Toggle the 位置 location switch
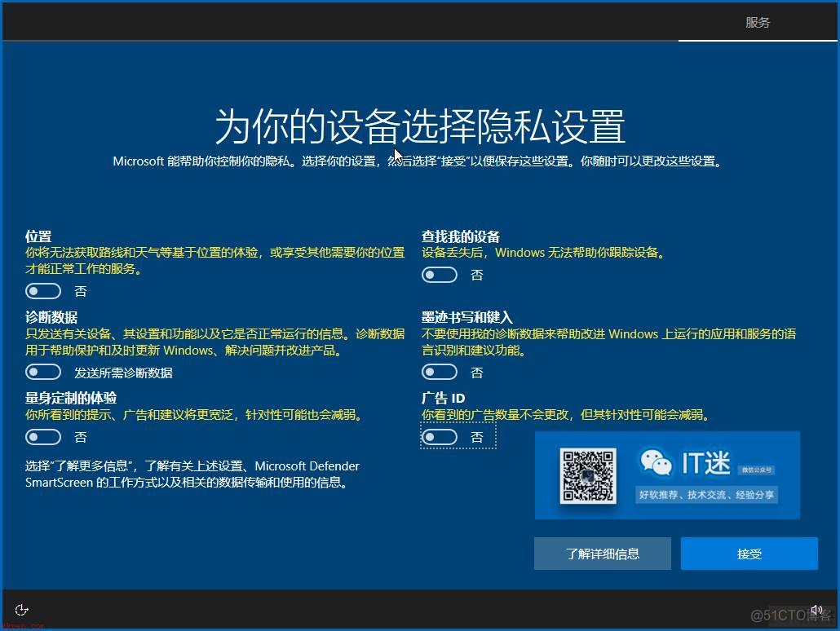This screenshot has width=840, height=631. tap(43, 291)
